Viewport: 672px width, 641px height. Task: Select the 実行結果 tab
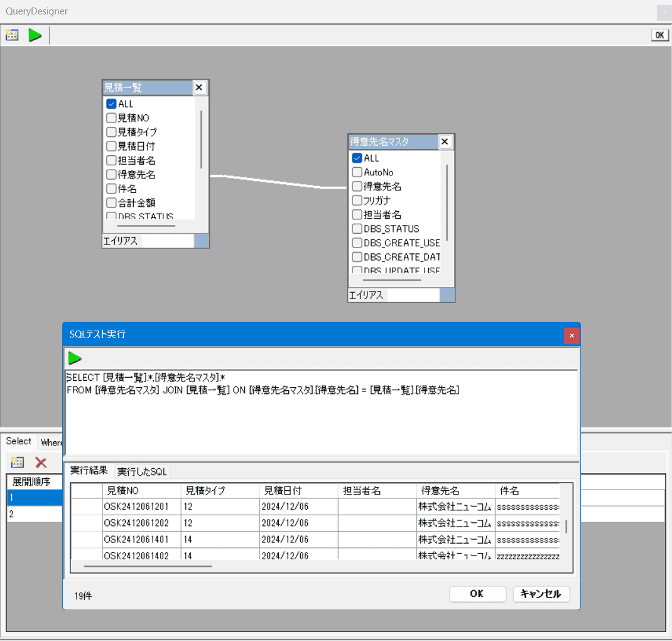click(89, 471)
